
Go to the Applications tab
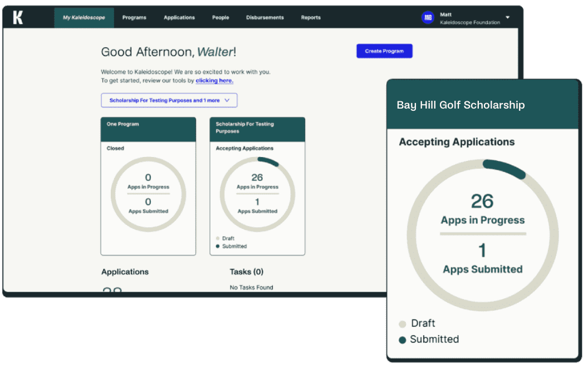(x=179, y=18)
